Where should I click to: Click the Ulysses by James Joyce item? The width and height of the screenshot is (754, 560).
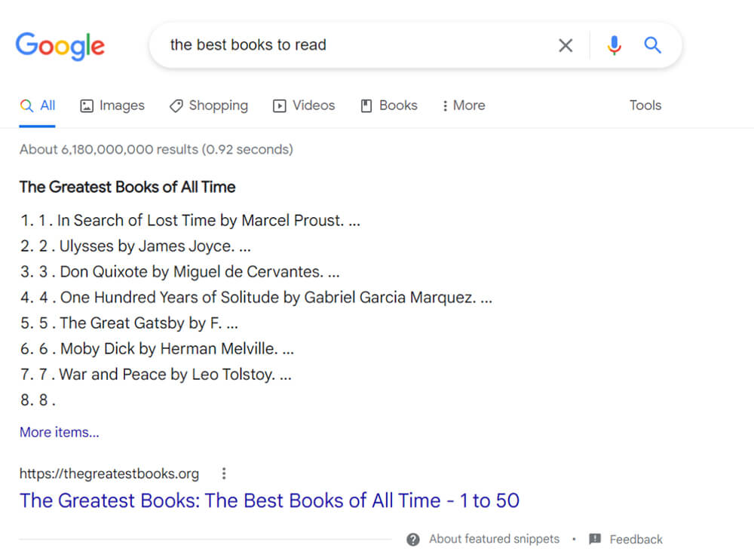click(x=136, y=246)
